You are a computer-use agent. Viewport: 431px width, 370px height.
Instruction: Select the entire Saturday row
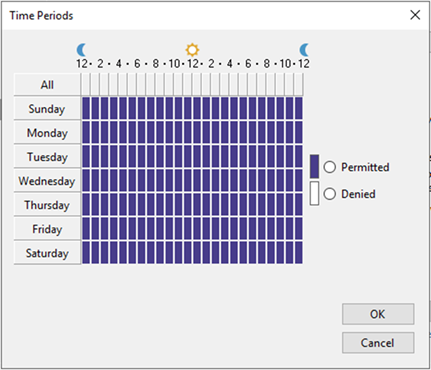pos(47,253)
